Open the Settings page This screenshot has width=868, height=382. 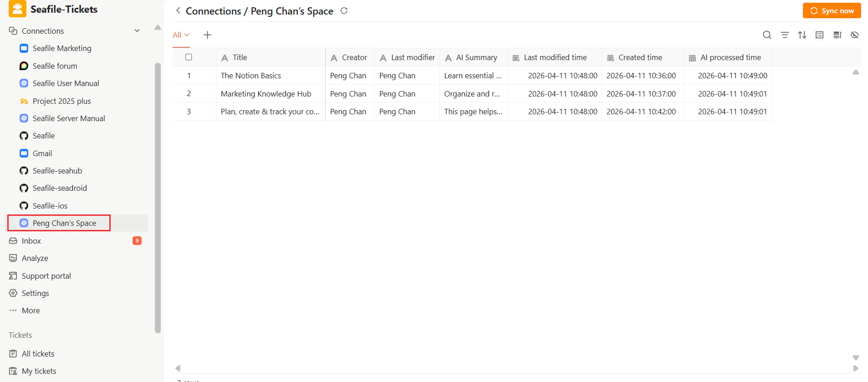[36, 293]
